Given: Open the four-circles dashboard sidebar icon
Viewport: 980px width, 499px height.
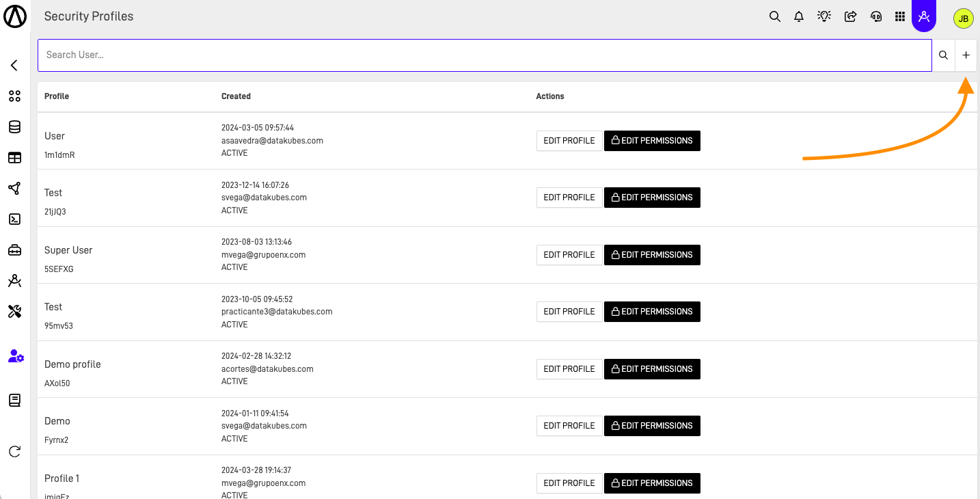Looking at the screenshot, I should [x=14, y=96].
